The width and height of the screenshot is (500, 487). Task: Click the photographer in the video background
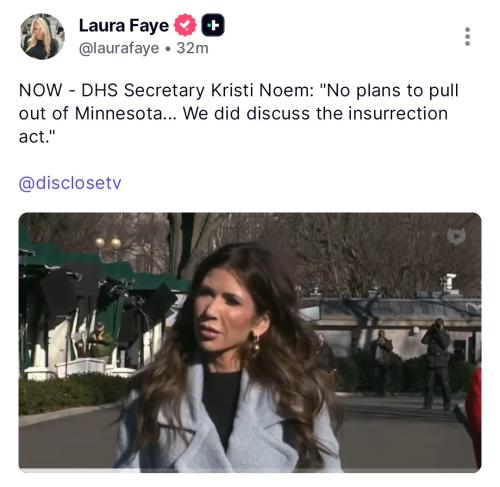click(x=436, y=364)
